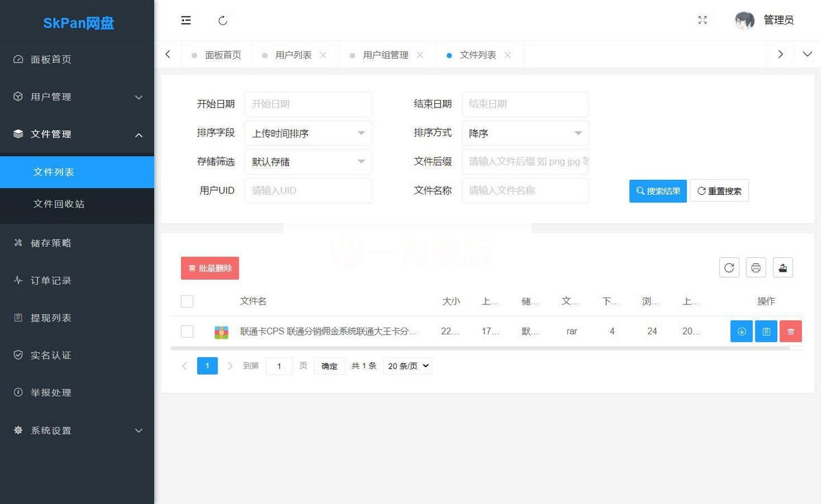Click the page refresh icon next to the sidebar toggle

(222, 21)
